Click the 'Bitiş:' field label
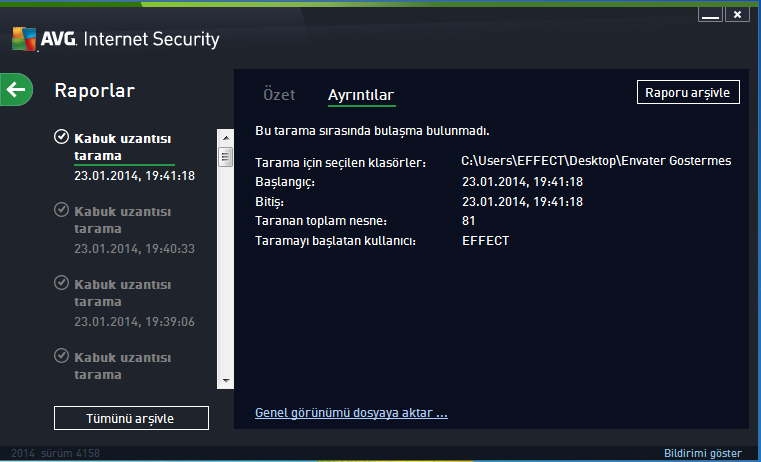 pos(269,202)
